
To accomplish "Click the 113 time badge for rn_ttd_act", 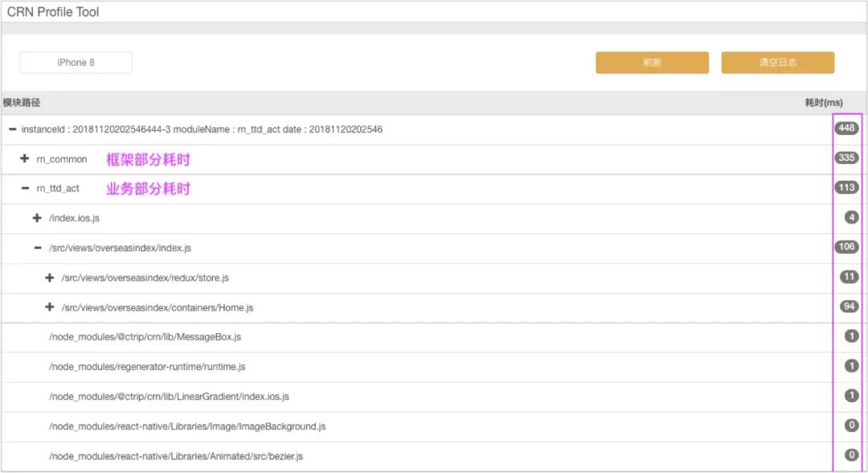I will 846,187.
